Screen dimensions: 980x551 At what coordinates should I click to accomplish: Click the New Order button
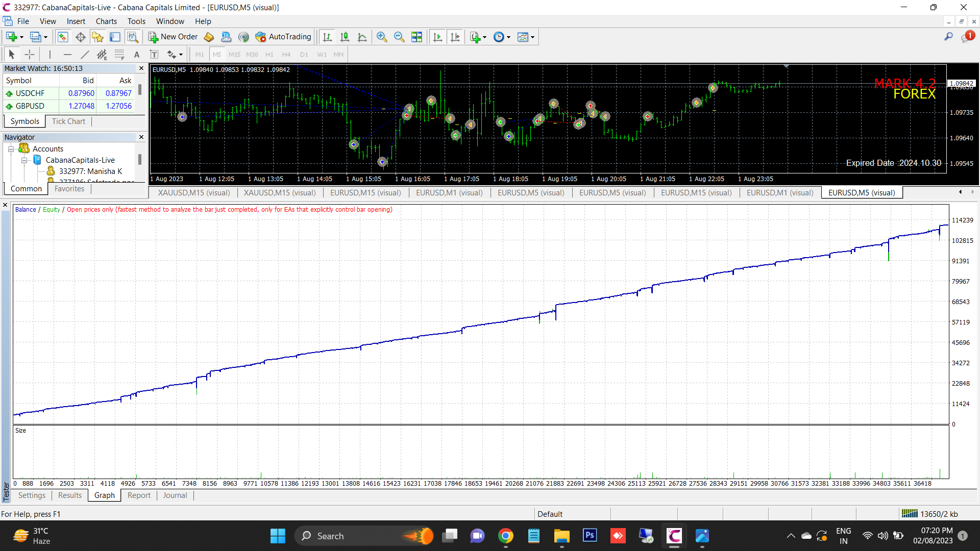click(x=173, y=37)
